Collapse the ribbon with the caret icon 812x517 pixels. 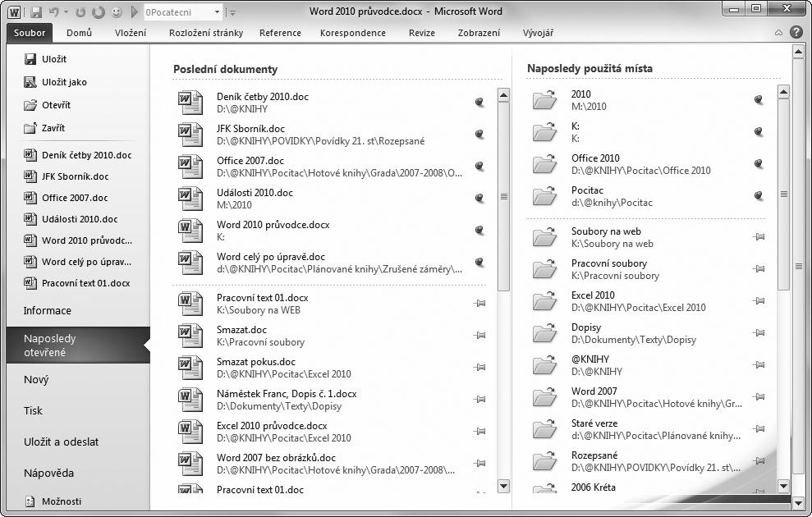point(778,33)
